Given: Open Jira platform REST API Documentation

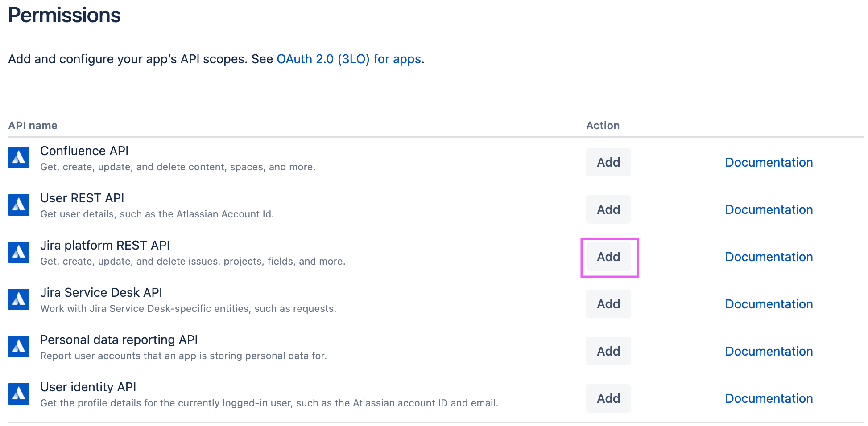Looking at the screenshot, I should (769, 257).
